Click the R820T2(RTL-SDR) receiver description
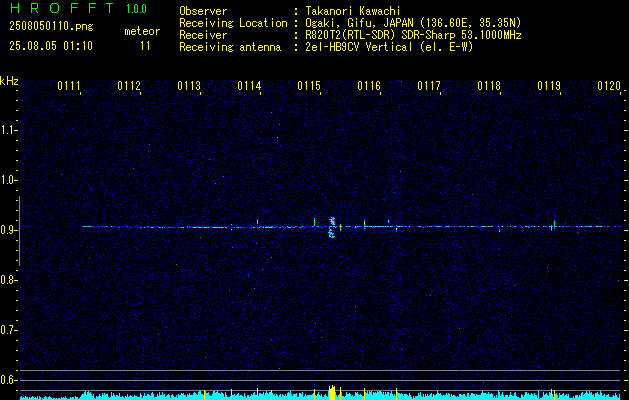629x400 pixels. 414,35
